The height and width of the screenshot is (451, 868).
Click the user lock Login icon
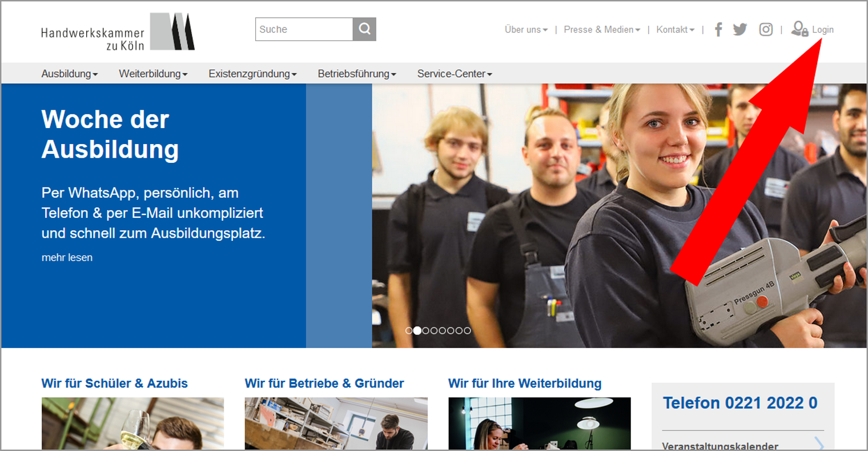coord(799,29)
